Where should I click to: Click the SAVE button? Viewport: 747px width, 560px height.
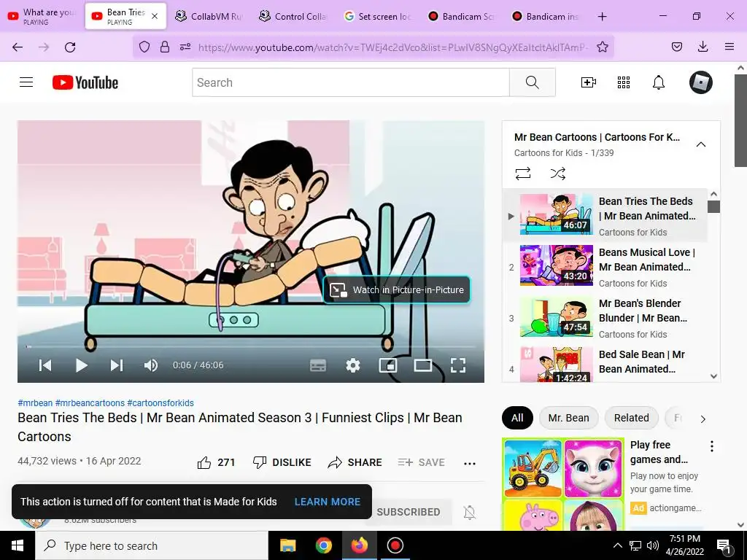[x=421, y=462]
